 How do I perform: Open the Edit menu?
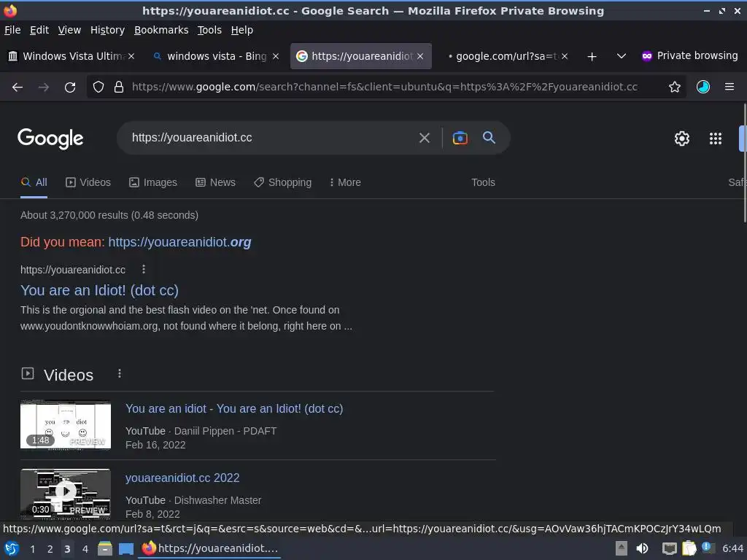tap(39, 30)
